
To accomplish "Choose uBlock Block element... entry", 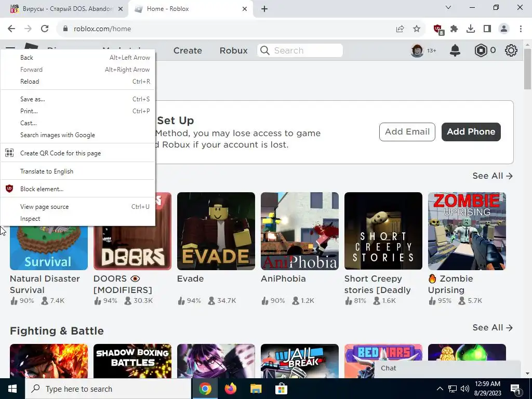I will click(78, 189).
